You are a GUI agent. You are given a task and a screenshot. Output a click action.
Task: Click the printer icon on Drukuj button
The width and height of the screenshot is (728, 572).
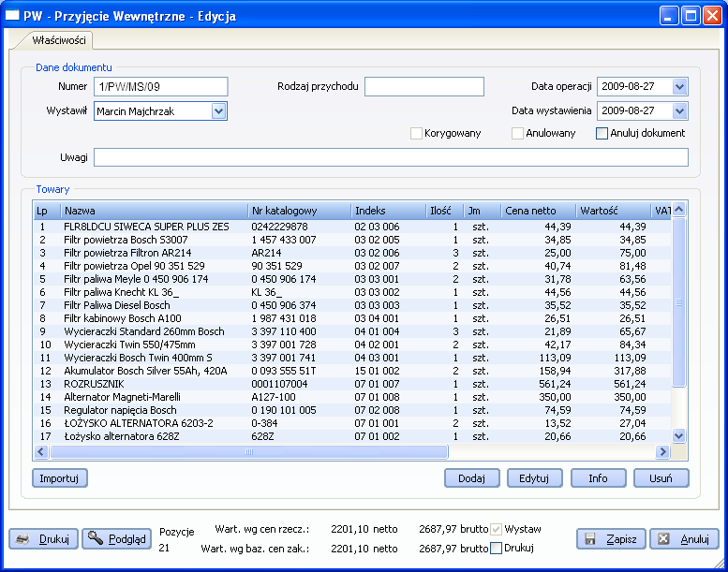pos(22,539)
